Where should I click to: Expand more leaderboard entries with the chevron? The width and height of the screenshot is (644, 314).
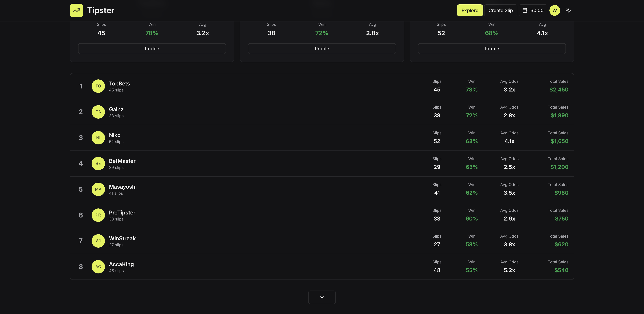(x=322, y=297)
